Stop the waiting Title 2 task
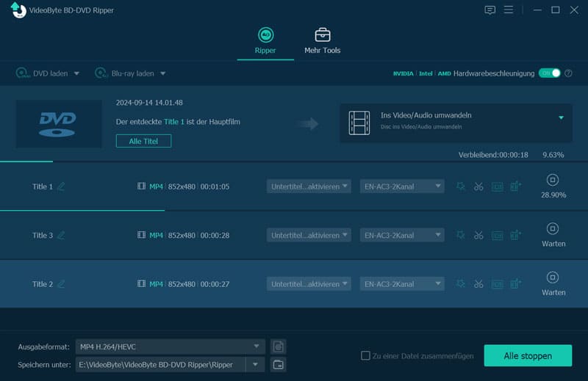This screenshot has width=588, height=381. tap(553, 277)
